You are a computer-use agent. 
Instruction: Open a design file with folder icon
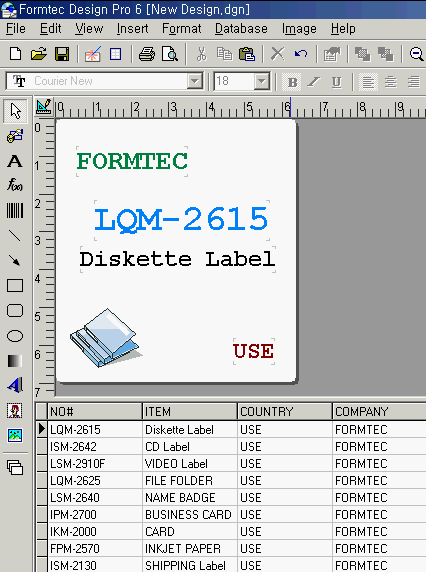click(39, 54)
